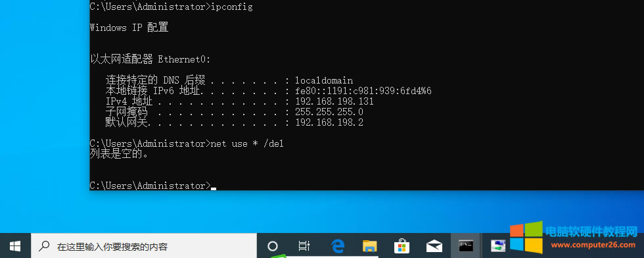Click the net use * /del command line
The height and width of the screenshot is (258, 644).
187,143
